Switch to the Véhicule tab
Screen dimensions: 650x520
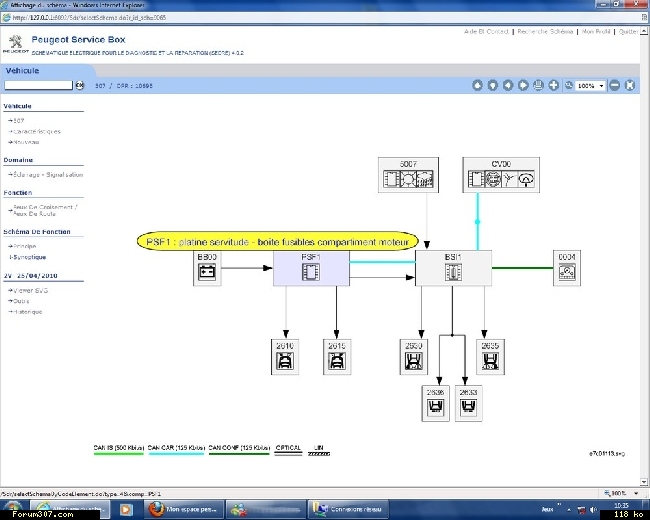tap(22, 70)
